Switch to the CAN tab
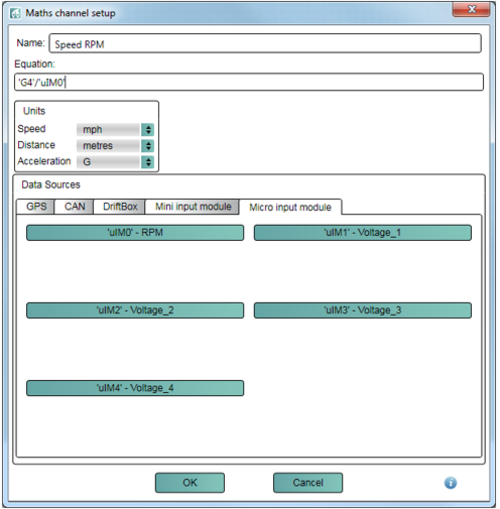The image size is (500, 509). click(75, 207)
